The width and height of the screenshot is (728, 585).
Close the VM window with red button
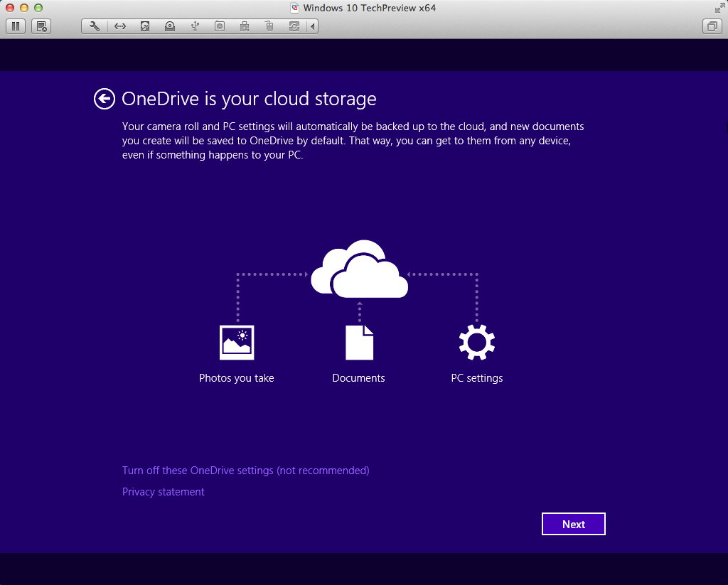pyautogui.click(x=10, y=8)
